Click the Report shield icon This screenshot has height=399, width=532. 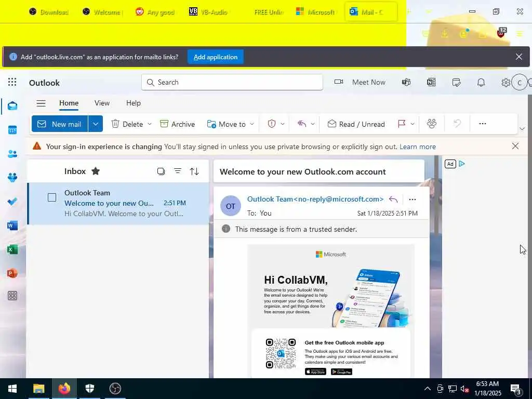point(271,124)
